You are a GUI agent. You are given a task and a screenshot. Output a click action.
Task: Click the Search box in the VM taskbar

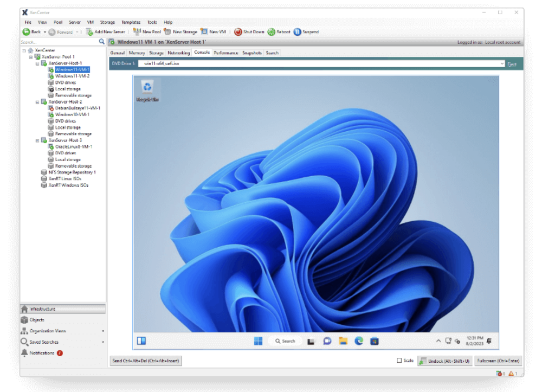(x=285, y=341)
